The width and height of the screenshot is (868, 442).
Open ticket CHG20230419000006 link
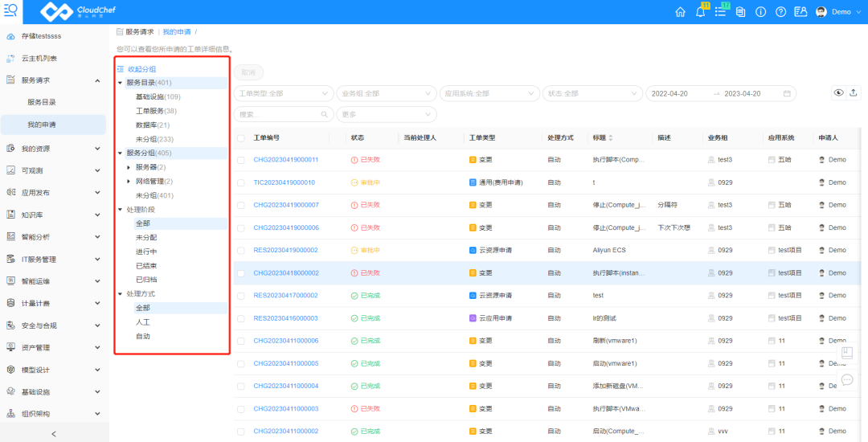click(x=285, y=227)
